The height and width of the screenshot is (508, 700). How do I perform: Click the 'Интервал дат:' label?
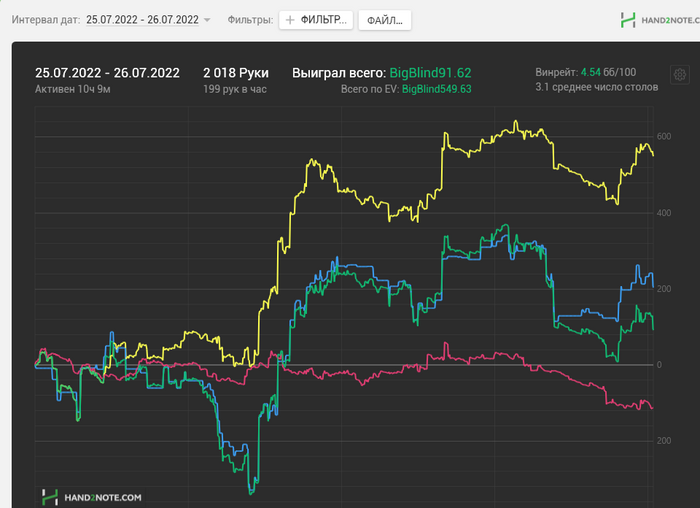[x=46, y=20]
